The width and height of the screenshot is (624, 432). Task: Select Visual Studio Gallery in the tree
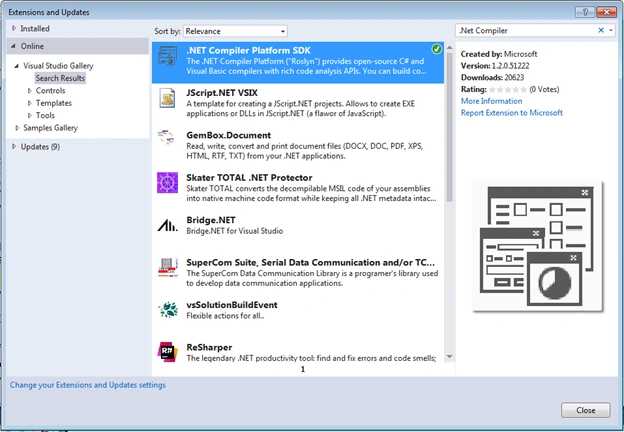[58, 66]
